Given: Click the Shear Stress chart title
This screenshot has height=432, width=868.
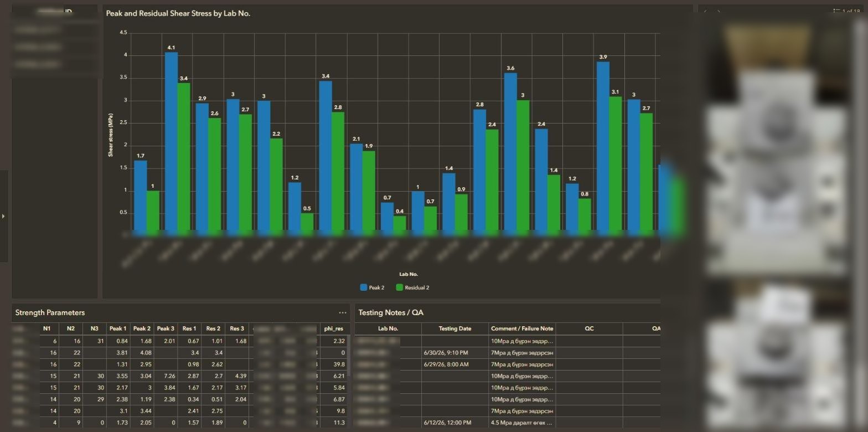Looking at the screenshot, I should point(178,13).
